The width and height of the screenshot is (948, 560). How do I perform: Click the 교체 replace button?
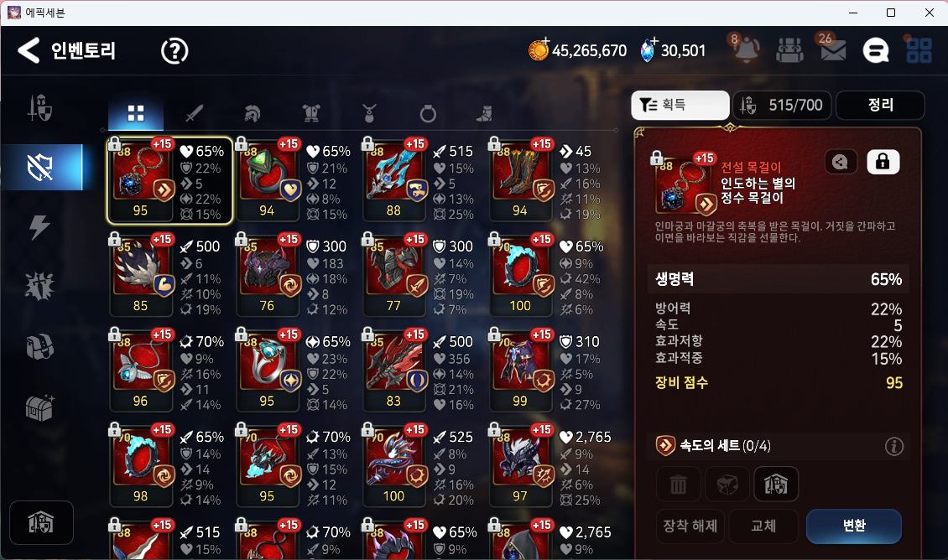pos(763,526)
